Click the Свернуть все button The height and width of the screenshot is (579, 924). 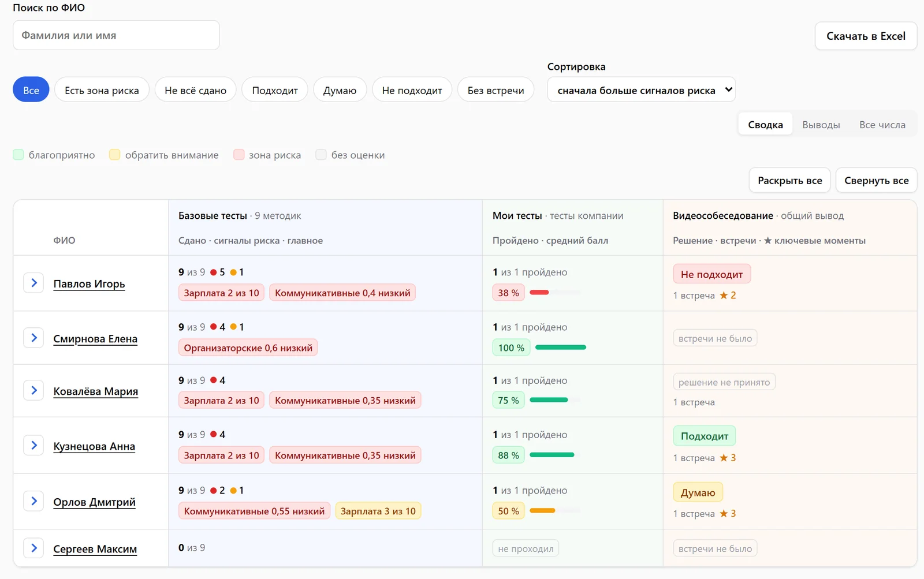click(x=876, y=180)
